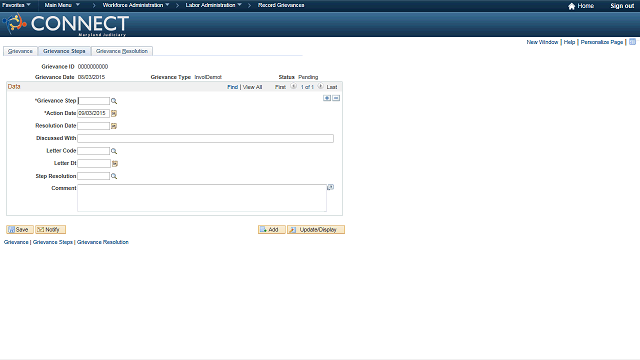Viewport: 640px width, 360px height.
Task: Select the Grievance ID value 0000000000
Action: tap(93, 67)
